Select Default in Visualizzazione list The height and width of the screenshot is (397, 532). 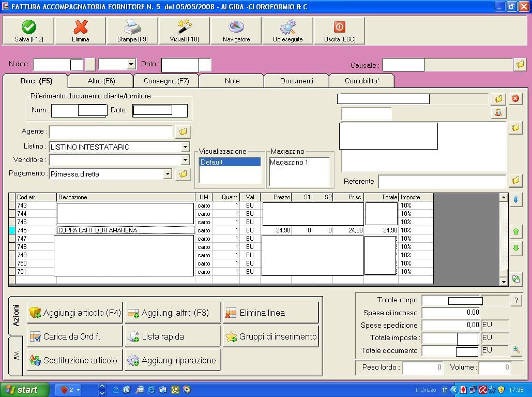tap(230, 162)
